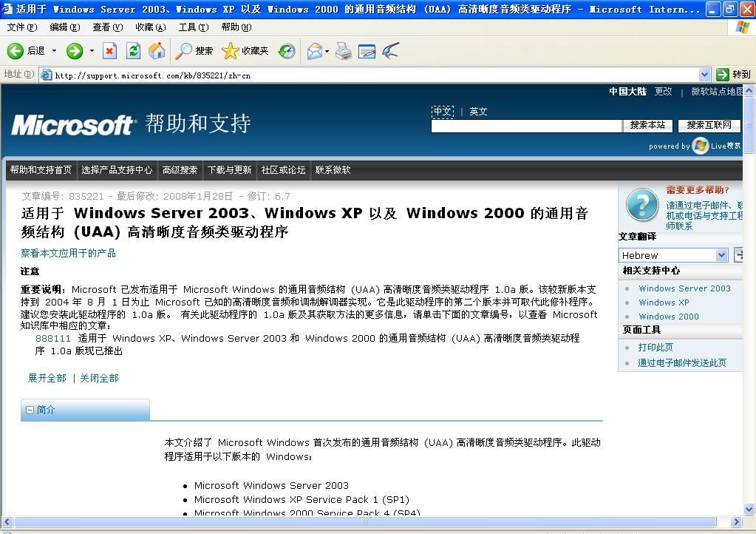Click the support search text field

tap(526, 126)
